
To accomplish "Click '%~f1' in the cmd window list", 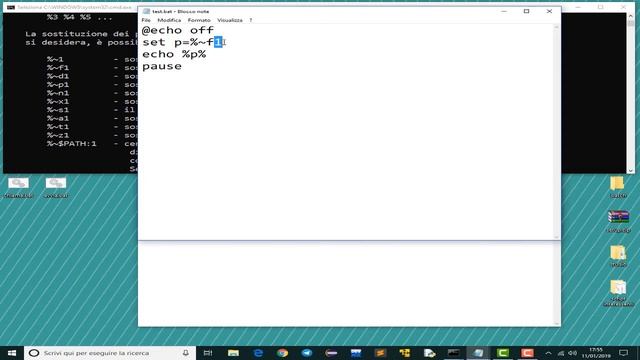I will coord(58,68).
